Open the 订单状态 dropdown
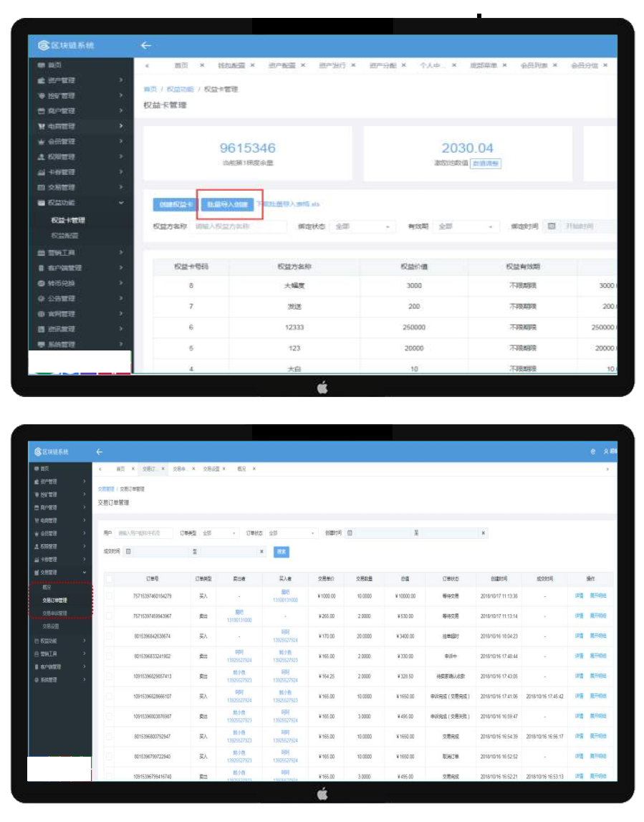644x822 pixels. pos(292,533)
